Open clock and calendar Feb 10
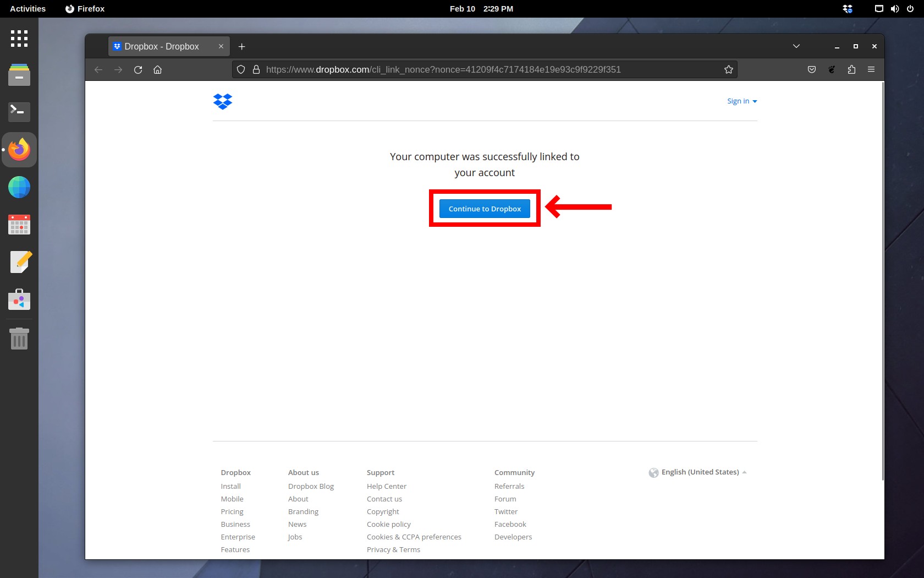 481,9
